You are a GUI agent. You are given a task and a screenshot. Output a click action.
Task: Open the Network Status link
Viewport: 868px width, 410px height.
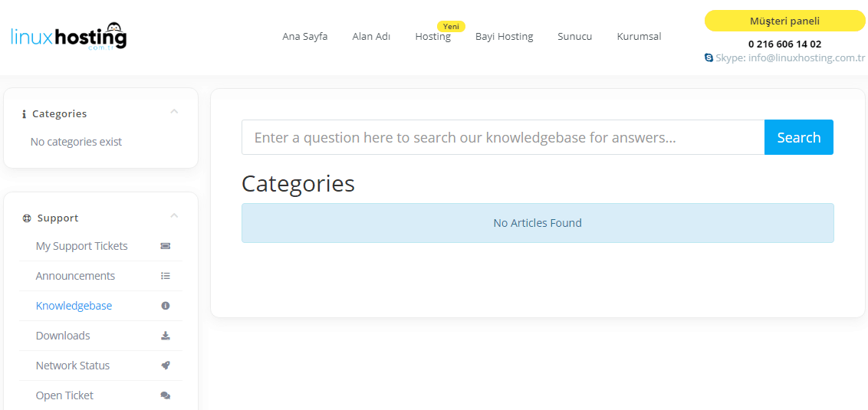click(x=73, y=366)
